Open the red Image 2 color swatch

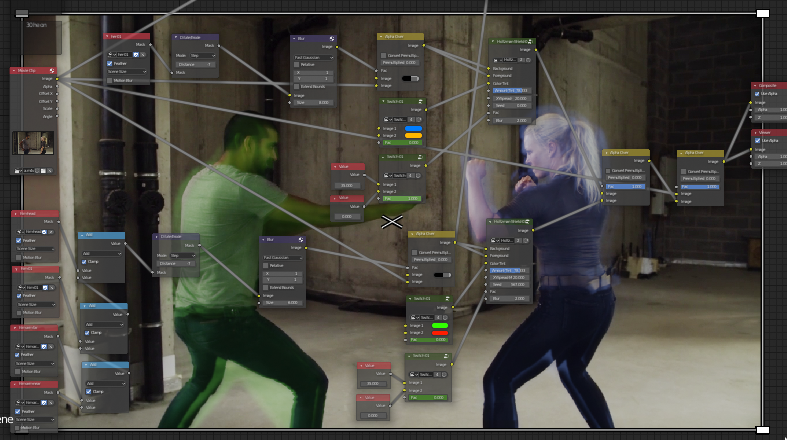point(440,333)
